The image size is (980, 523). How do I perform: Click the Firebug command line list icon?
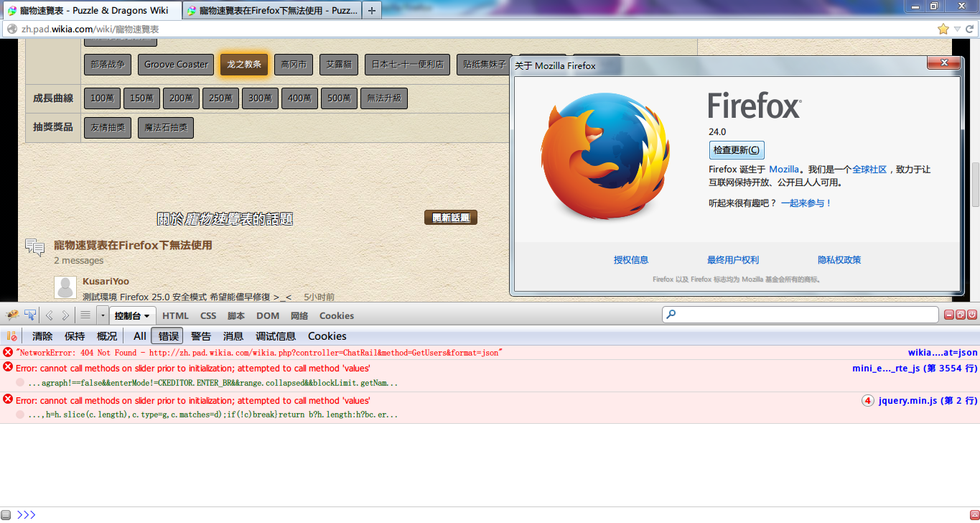tap(85, 315)
